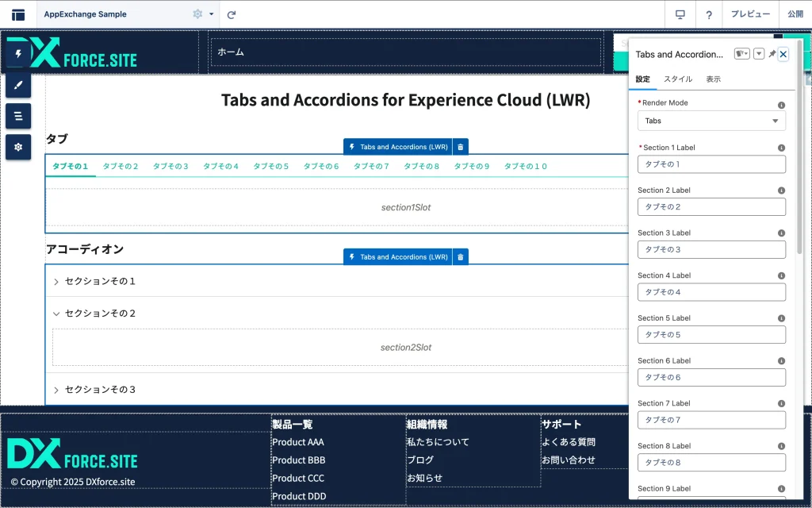This screenshot has width=812, height=508.
Task: Click the プレビュー preview button
Action: point(749,14)
